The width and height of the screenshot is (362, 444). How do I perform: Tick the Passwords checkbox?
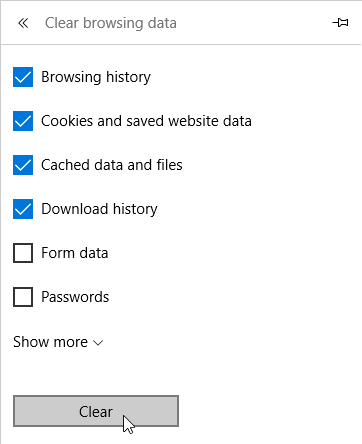pyautogui.click(x=23, y=297)
